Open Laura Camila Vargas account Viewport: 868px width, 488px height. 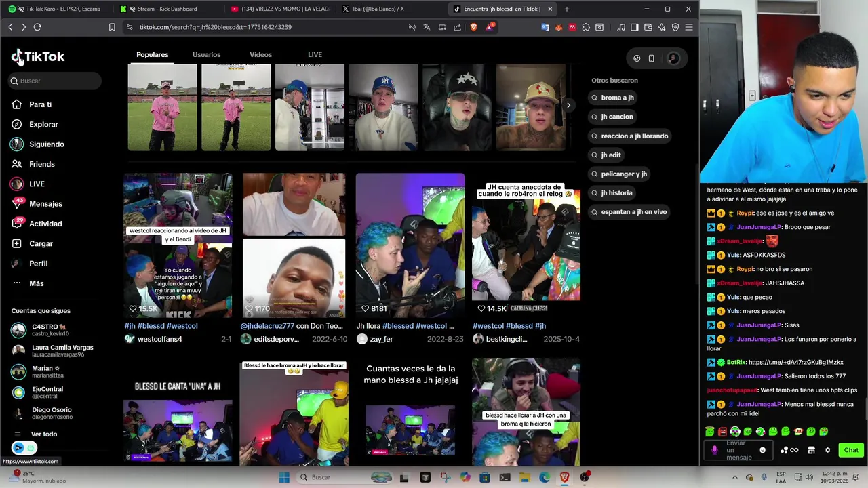pyautogui.click(x=53, y=351)
